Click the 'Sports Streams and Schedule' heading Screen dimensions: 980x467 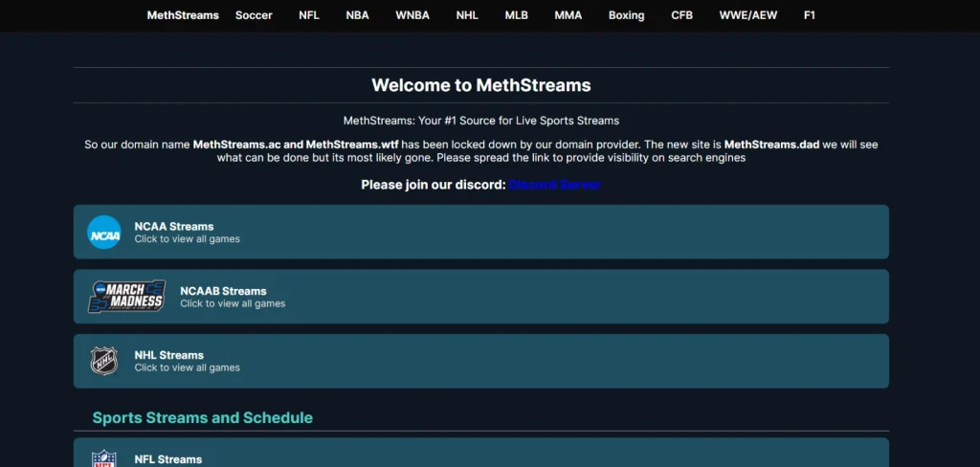pyautogui.click(x=203, y=417)
